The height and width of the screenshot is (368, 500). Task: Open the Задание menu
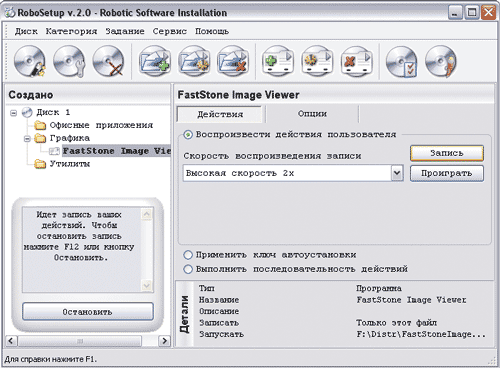coord(125,31)
